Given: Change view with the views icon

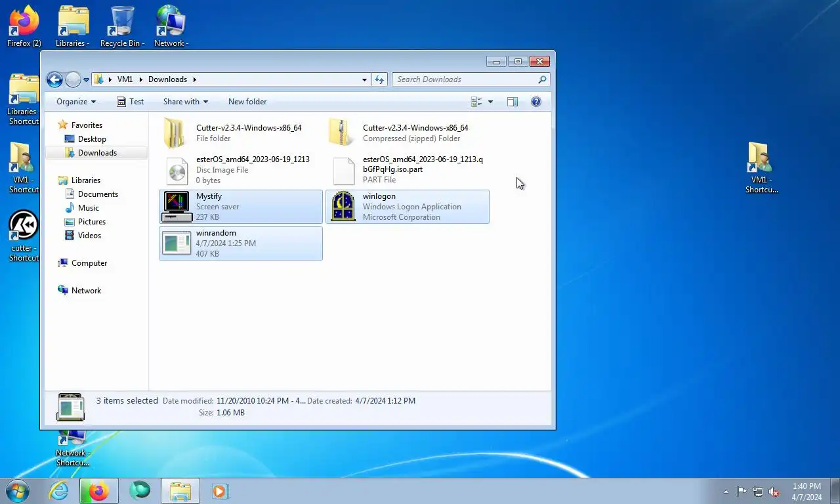Looking at the screenshot, I should pyautogui.click(x=477, y=102).
